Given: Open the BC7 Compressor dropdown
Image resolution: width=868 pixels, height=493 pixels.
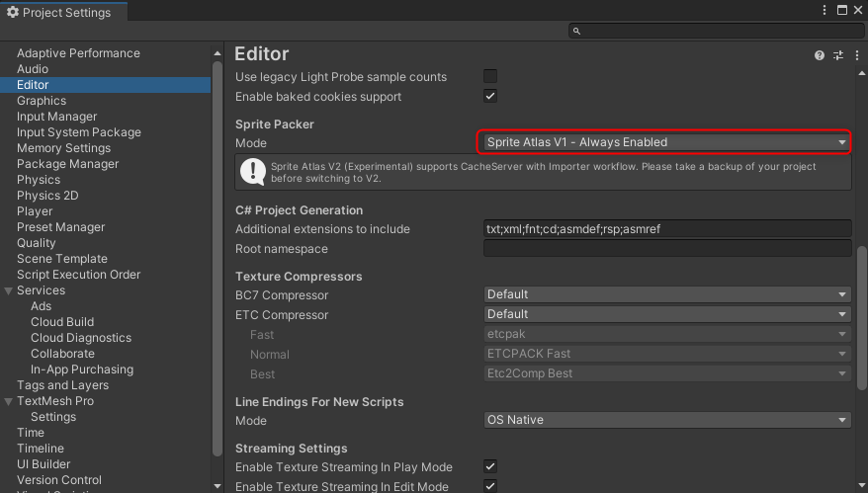Looking at the screenshot, I should click(666, 294).
